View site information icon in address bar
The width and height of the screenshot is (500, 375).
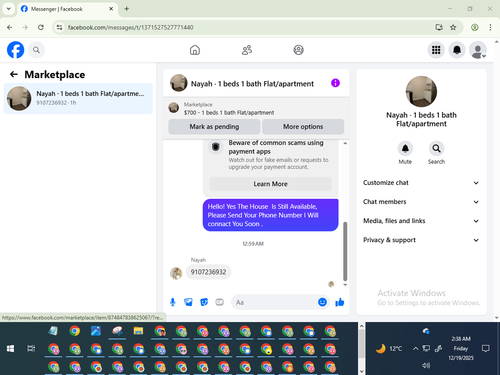click(x=59, y=27)
